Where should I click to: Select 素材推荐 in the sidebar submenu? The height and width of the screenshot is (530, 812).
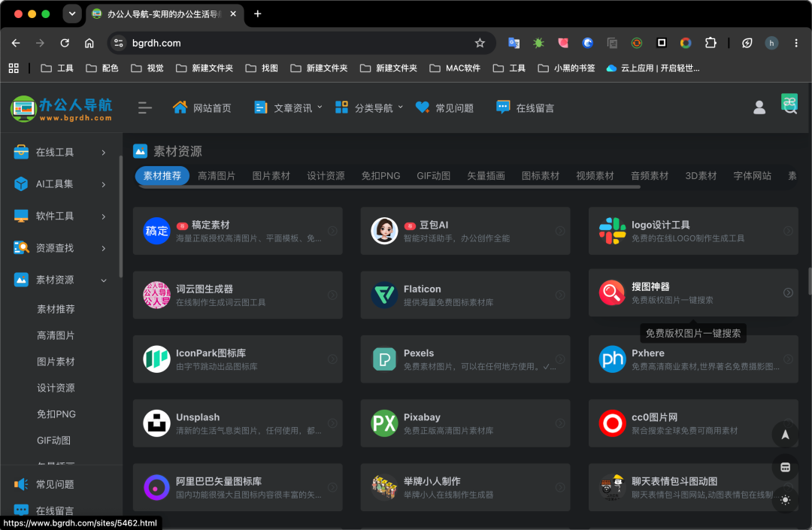[x=56, y=310]
